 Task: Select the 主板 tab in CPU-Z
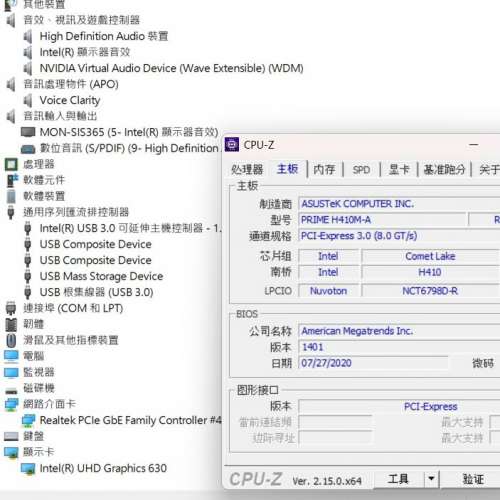(287, 169)
